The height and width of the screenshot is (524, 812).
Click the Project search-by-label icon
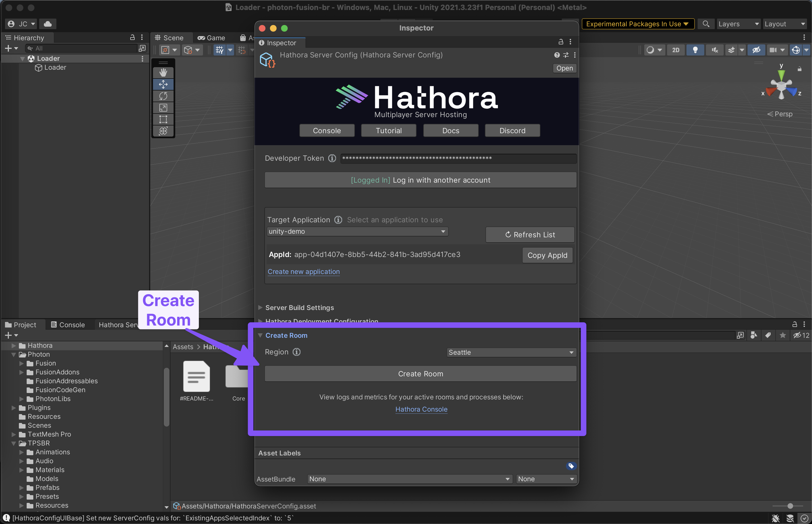point(768,335)
